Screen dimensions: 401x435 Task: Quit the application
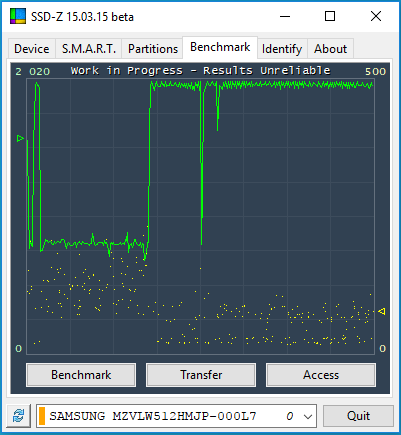(x=358, y=416)
